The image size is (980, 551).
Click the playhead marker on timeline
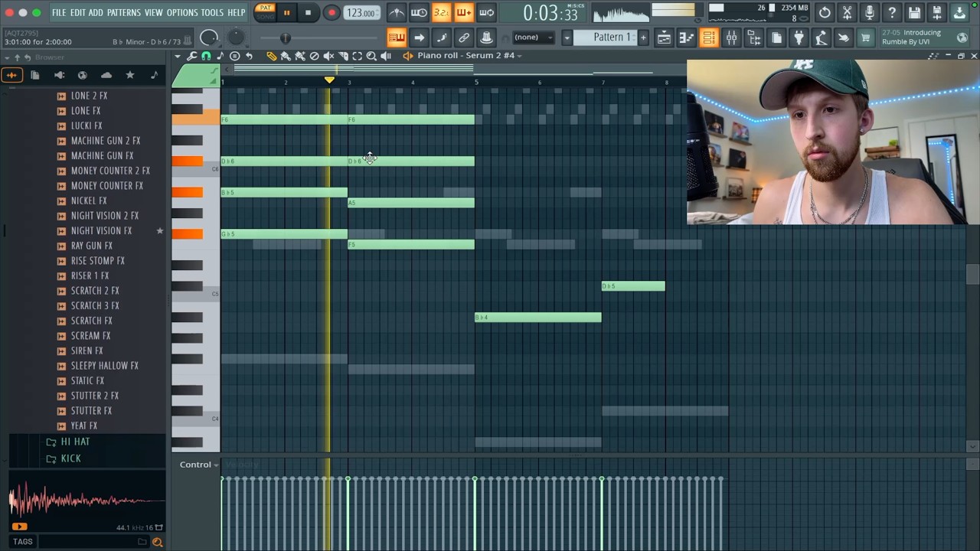pos(329,80)
